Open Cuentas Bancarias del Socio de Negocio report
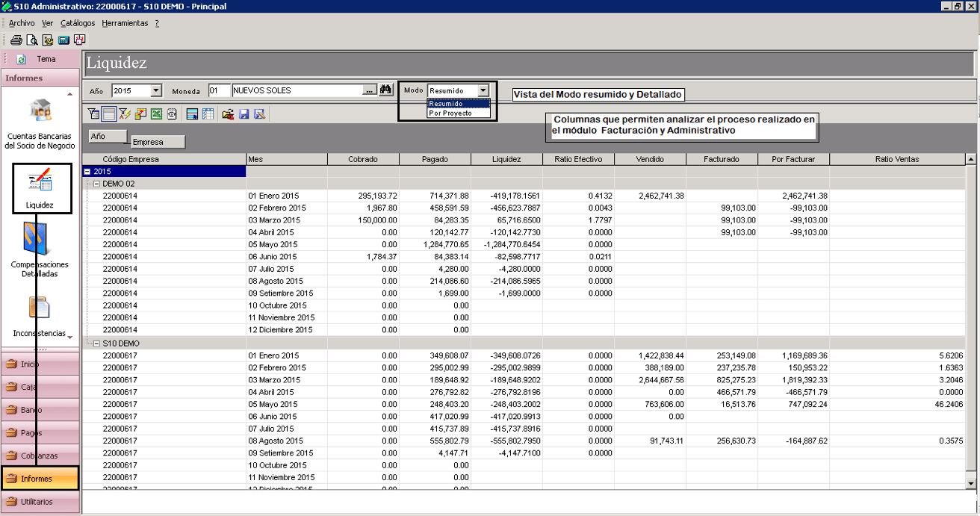This screenshot has width=980, height=516. (x=40, y=122)
